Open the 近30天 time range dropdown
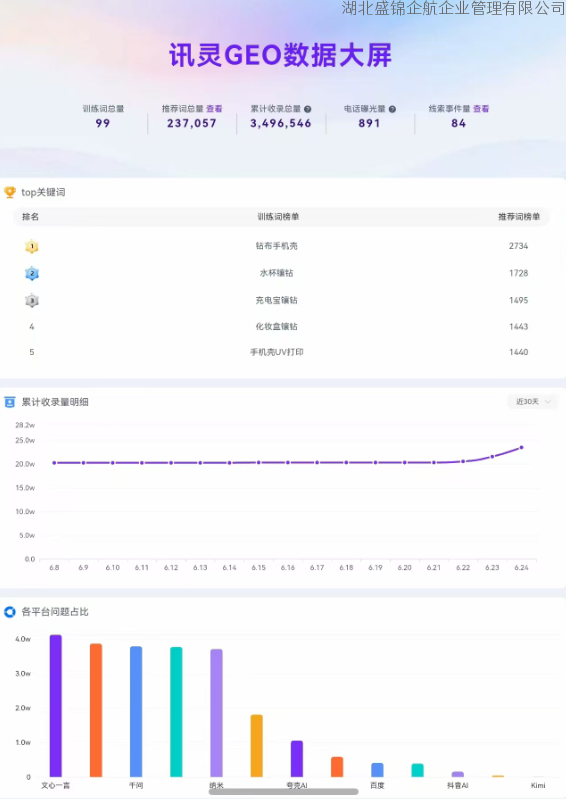The height and width of the screenshot is (799, 566). point(533,402)
